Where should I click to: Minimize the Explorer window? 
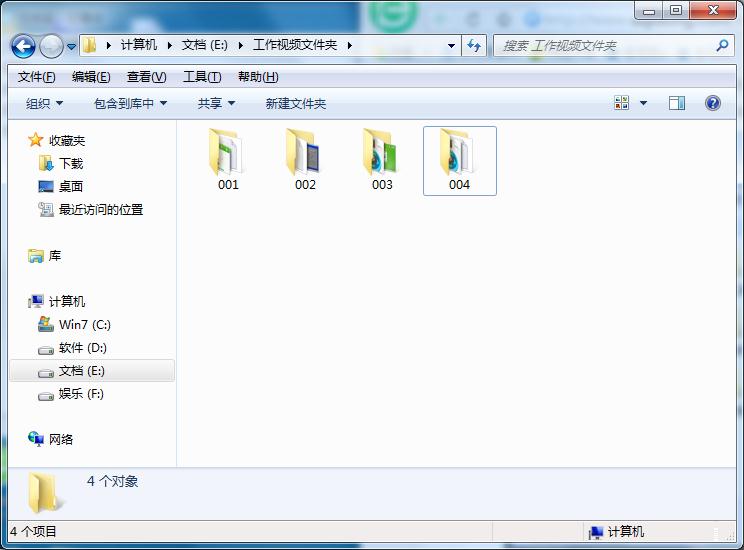649,10
